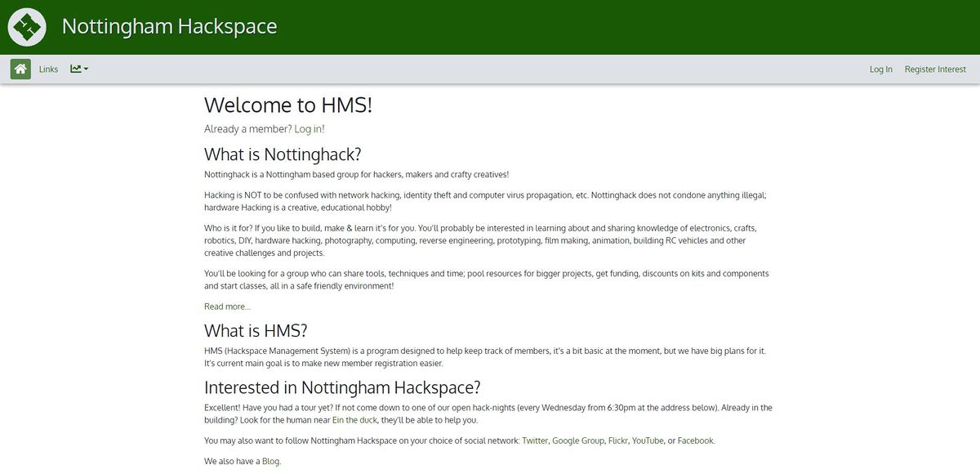The image size is (980, 474).
Task: Select the "What is Nottinghack?" heading
Action: coord(284,154)
